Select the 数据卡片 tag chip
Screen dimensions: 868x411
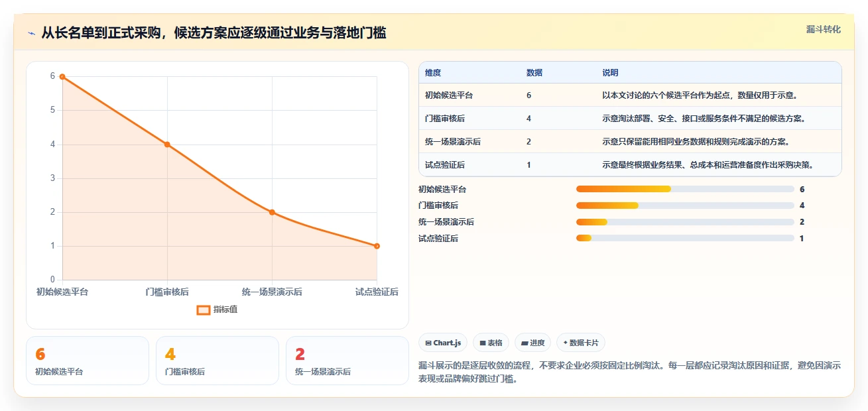581,343
